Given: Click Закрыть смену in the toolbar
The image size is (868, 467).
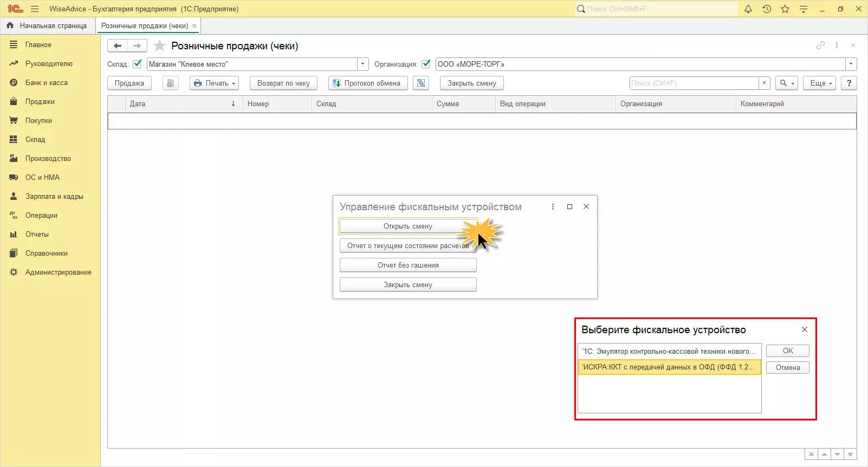Looking at the screenshot, I should click(x=472, y=83).
